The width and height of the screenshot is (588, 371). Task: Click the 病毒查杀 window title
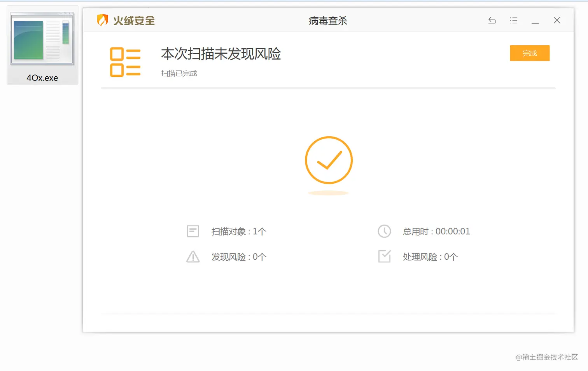[x=328, y=21]
